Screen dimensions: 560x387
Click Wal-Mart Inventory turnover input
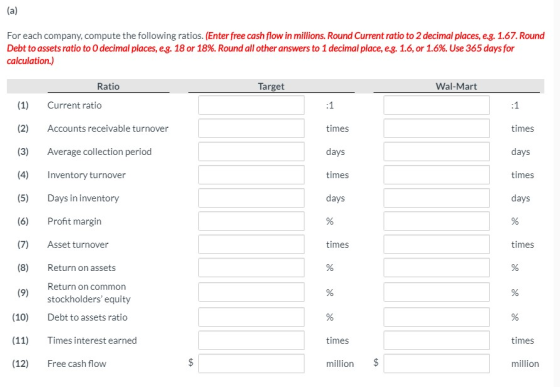(436, 175)
